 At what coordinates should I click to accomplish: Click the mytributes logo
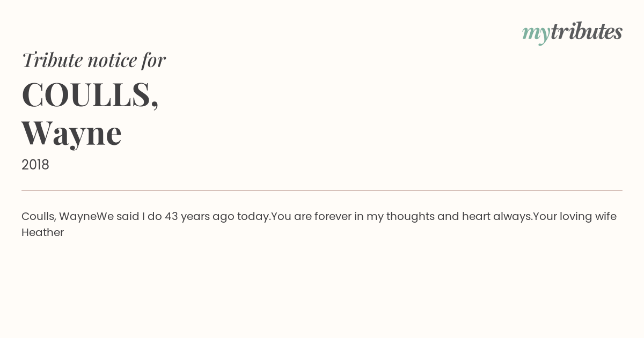[x=572, y=33]
